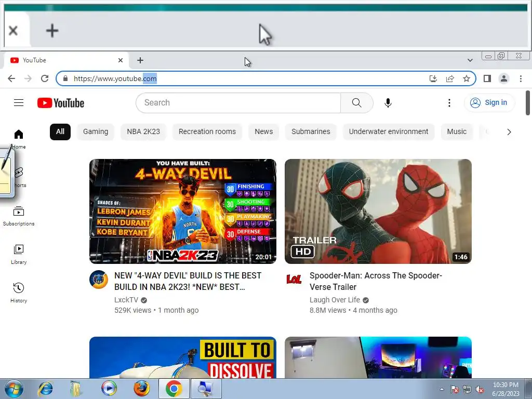Viewport: 532px width, 399px height.
Task: Select the All filter chip
Action: [x=60, y=131]
